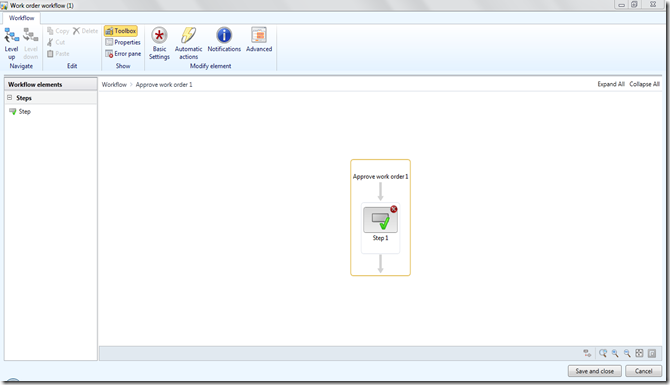
Task: Click the Workflow elements panel header
Action: tap(51, 84)
